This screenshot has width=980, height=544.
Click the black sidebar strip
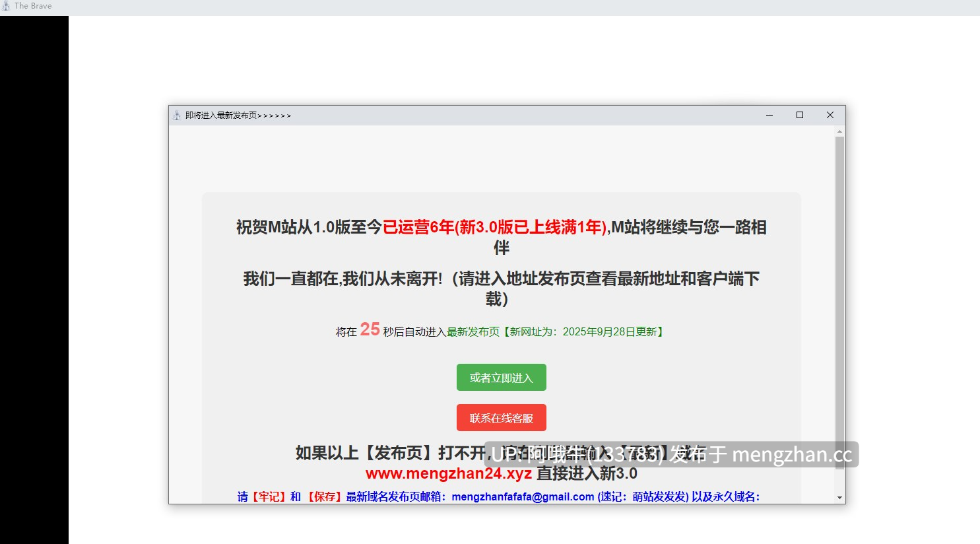[34, 280]
